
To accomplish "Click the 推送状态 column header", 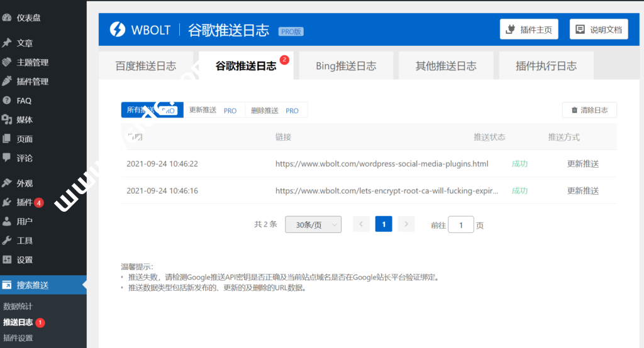I will [489, 137].
